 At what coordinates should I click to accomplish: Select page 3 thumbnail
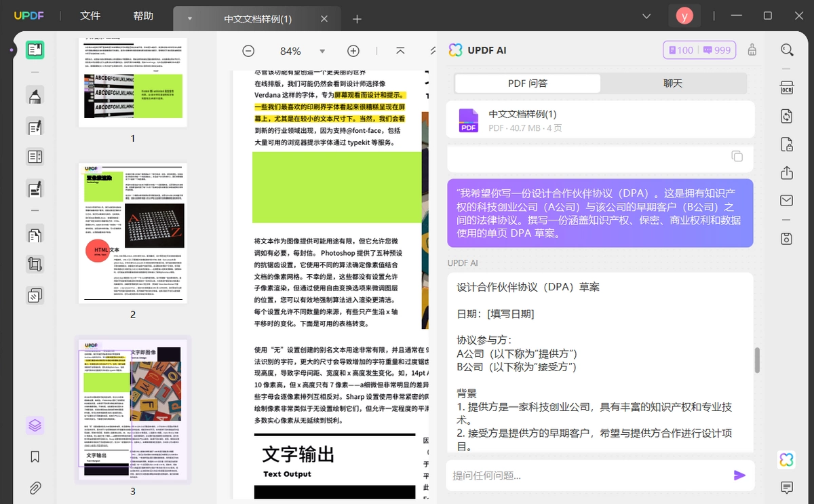click(x=133, y=410)
